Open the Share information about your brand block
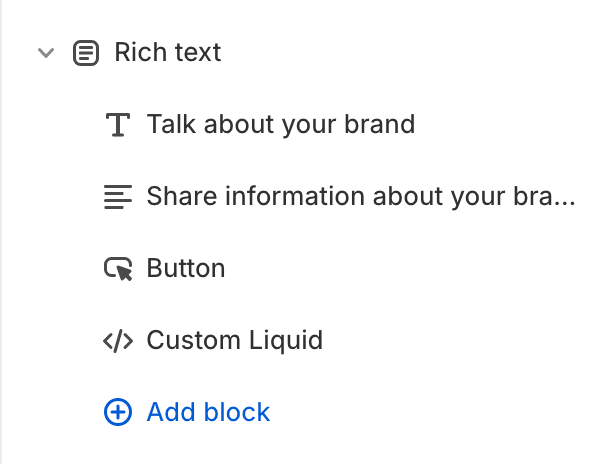 (x=361, y=196)
